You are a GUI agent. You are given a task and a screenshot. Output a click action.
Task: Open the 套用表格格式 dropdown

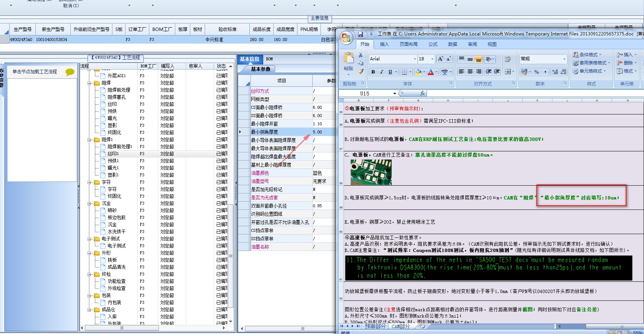click(x=591, y=63)
